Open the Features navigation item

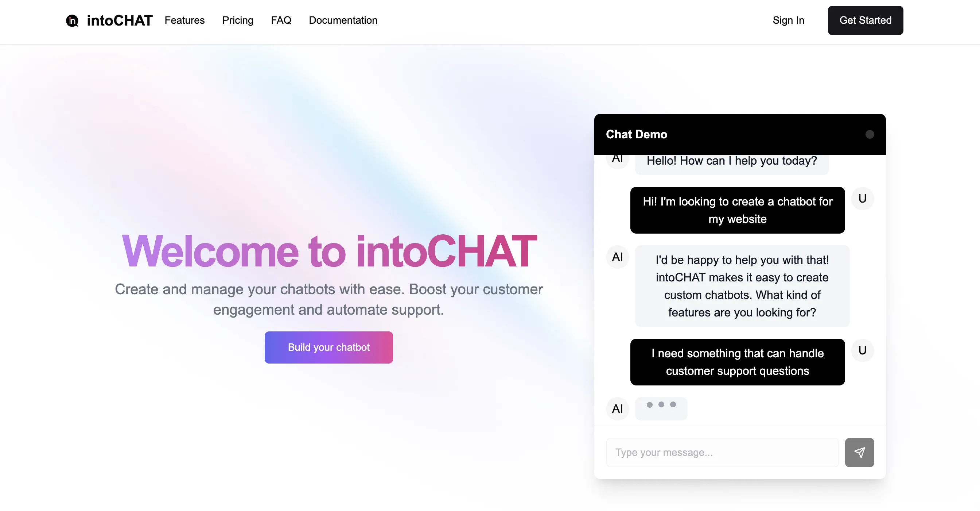[x=184, y=20]
